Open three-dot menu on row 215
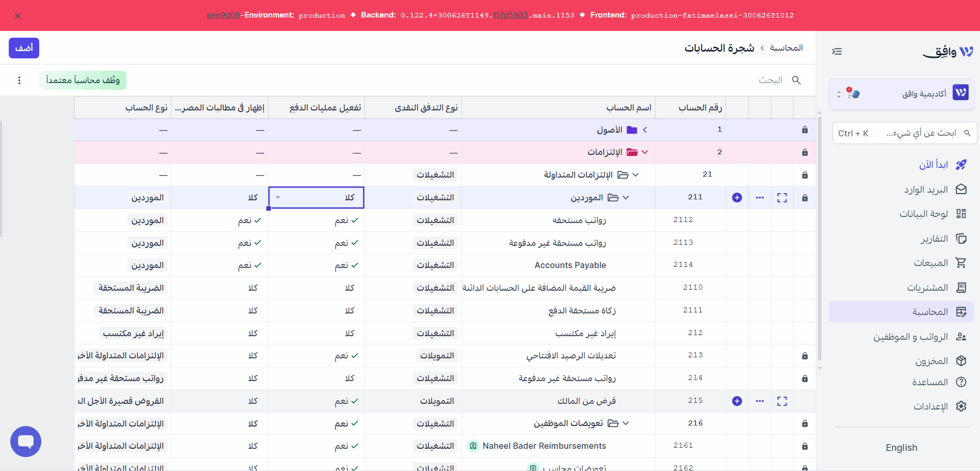Screen dimensions: 980x471 (760, 401)
